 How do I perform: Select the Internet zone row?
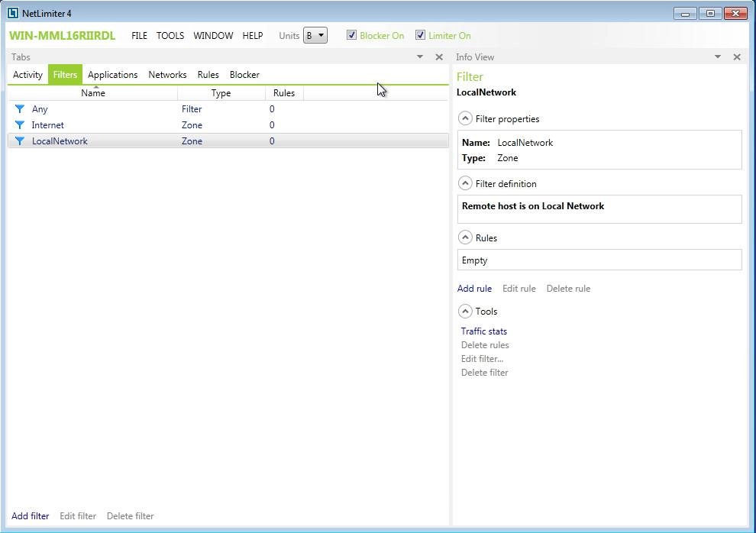click(x=228, y=124)
